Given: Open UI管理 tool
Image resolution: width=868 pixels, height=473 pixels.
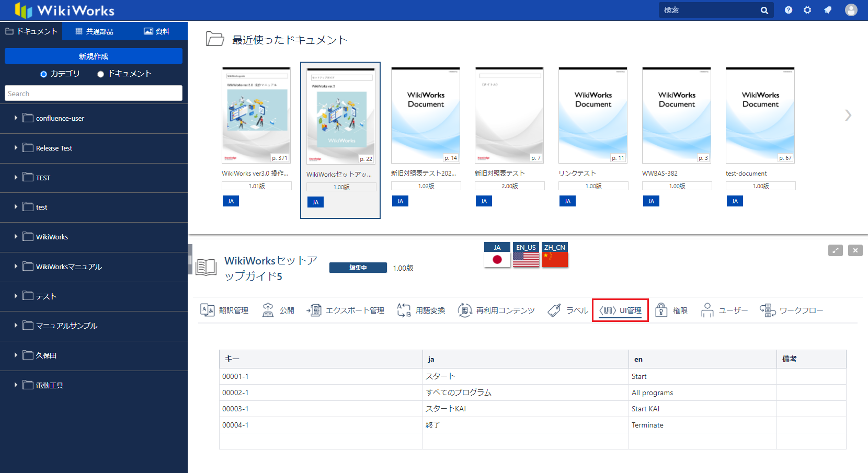Looking at the screenshot, I should 620,310.
